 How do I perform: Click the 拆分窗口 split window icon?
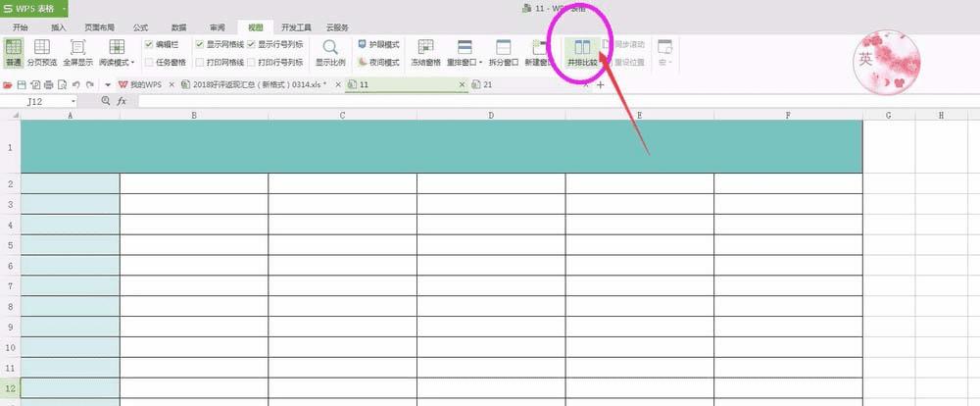coord(503,47)
